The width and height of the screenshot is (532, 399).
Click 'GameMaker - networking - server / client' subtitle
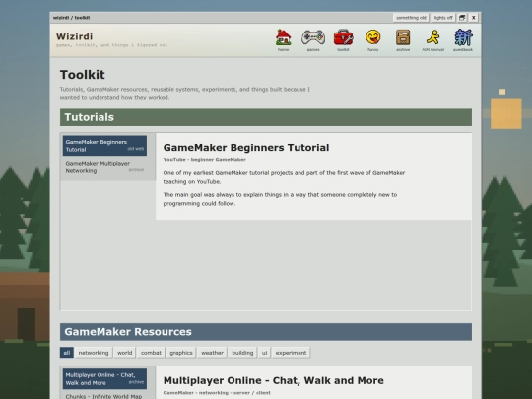tap(217, 393)
